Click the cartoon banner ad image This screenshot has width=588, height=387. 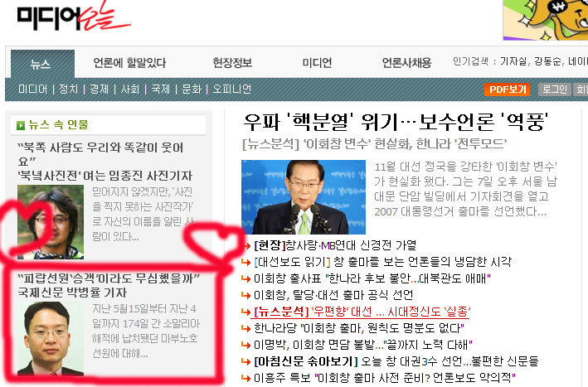(546, 20)
